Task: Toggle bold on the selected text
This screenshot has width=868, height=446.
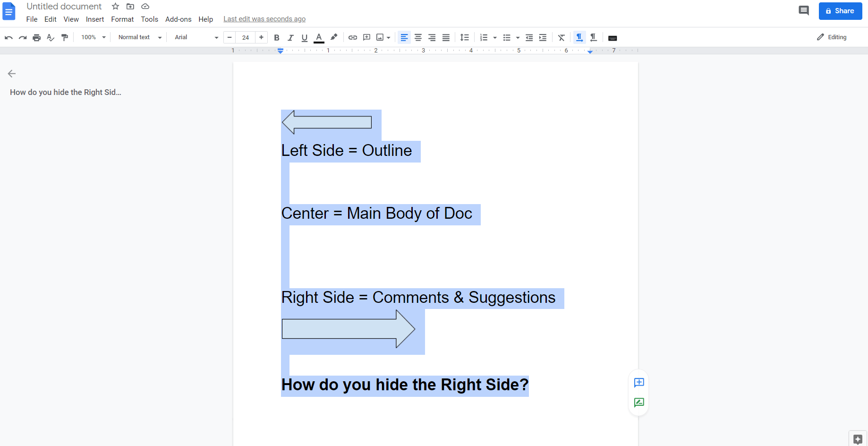Action: (x=276, y=37)
